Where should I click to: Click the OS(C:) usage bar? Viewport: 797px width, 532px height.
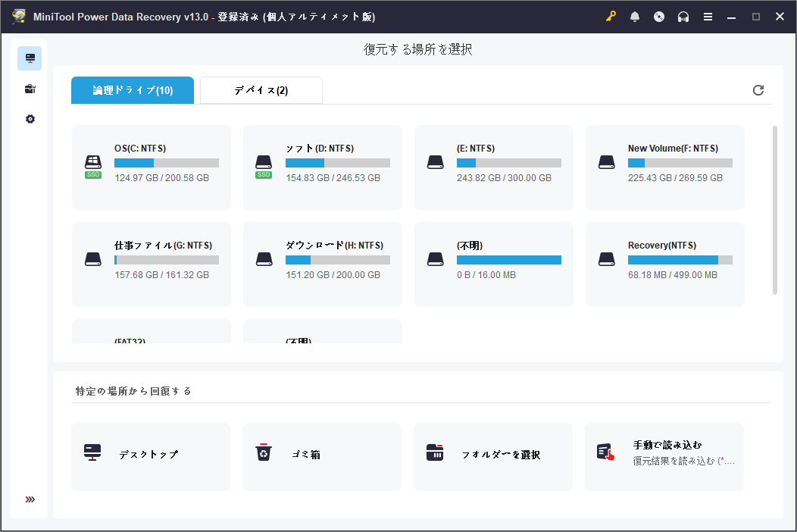tap(167, 163)
